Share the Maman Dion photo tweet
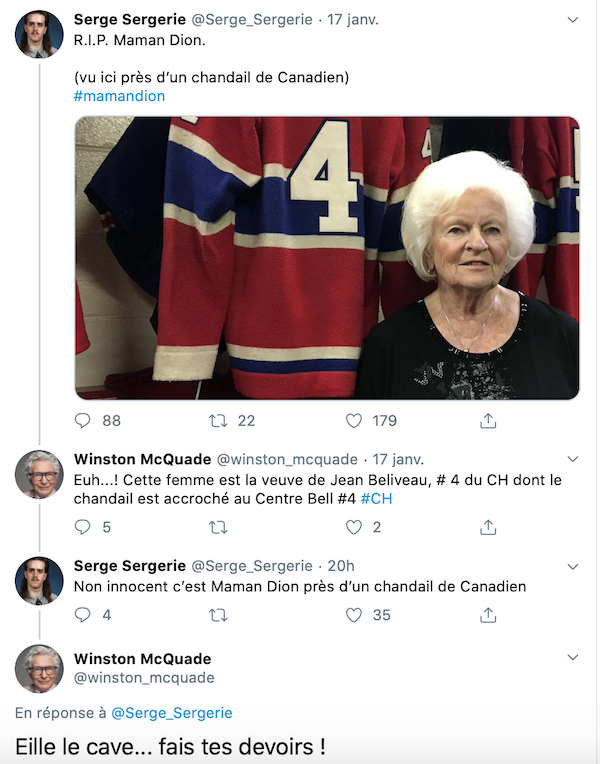Image resolution: width=600 pixels, height=764 pixels. pos(488,420)
